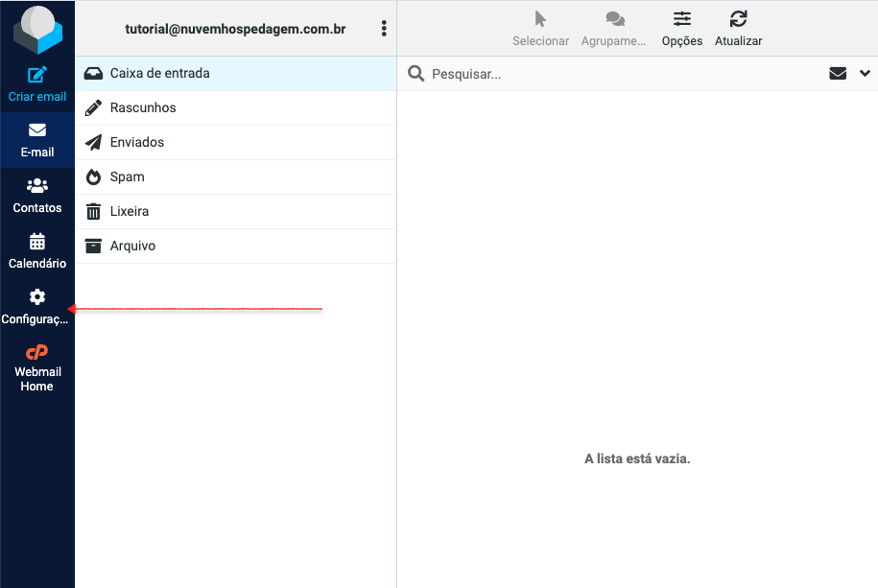This screenshot has height=588, width=878.
Task: Open envelope filter next to search
Action: click(838, 74)
